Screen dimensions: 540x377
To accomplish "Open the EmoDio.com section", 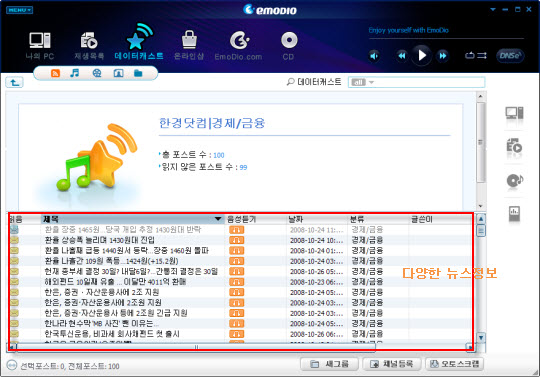I will coord(238,46).
